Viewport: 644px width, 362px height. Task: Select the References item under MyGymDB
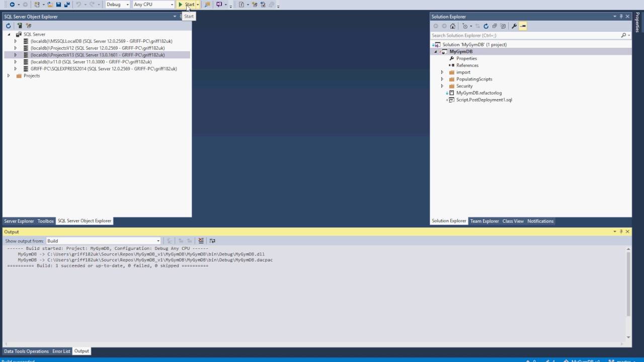[x=467, y=65]
